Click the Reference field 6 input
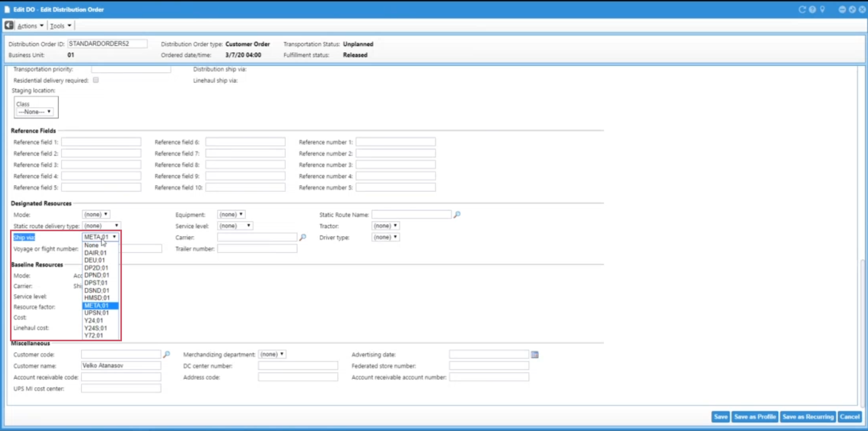Screen dimensions: 868x431 245,142
